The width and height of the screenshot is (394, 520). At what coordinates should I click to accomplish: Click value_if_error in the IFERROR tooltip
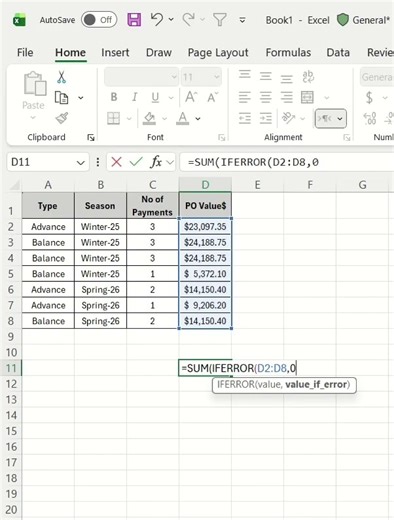tap(316, 384)
